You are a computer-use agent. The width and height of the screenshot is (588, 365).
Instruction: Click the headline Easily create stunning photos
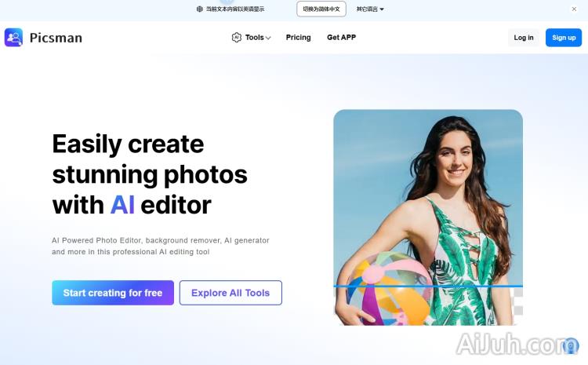pyautogui.click(x=150, y=159)
